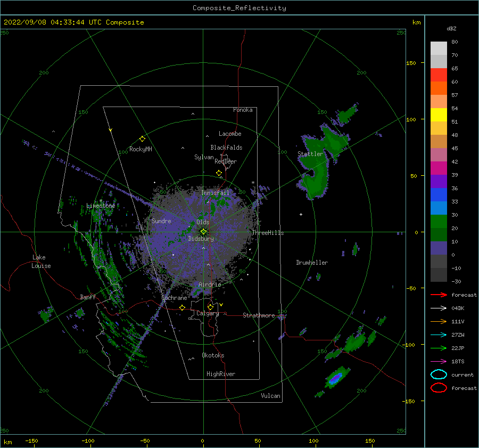Click the Limestone label

click(x=101, y=206)
